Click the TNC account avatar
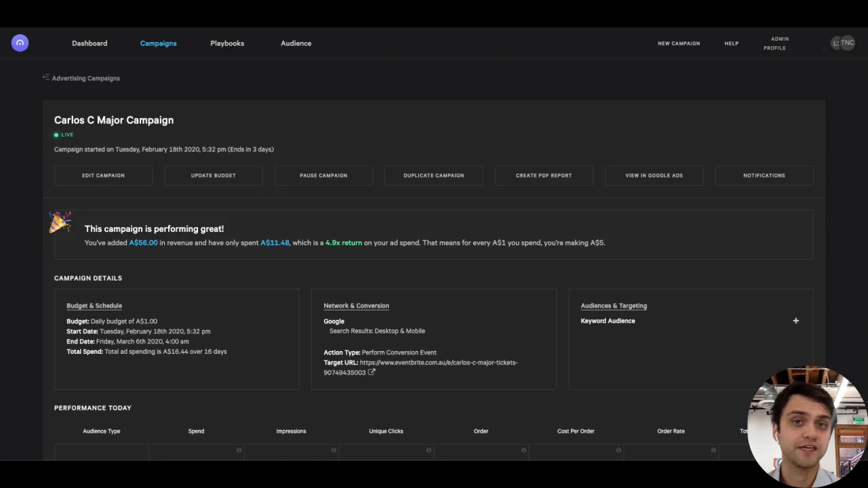The height and width of the screenshot is (488, 868). coord(846,43)
